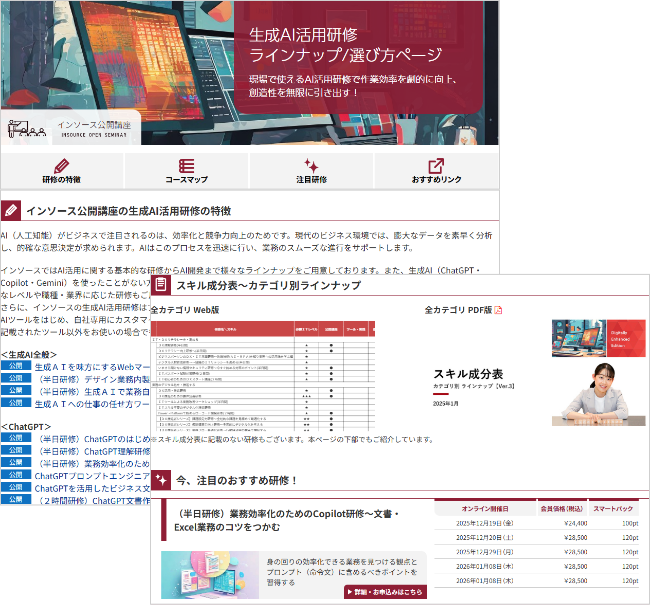The image size is (650, 605).
Task: Open the おすすめリンク navigation label
Action: [x=436, y=180]
